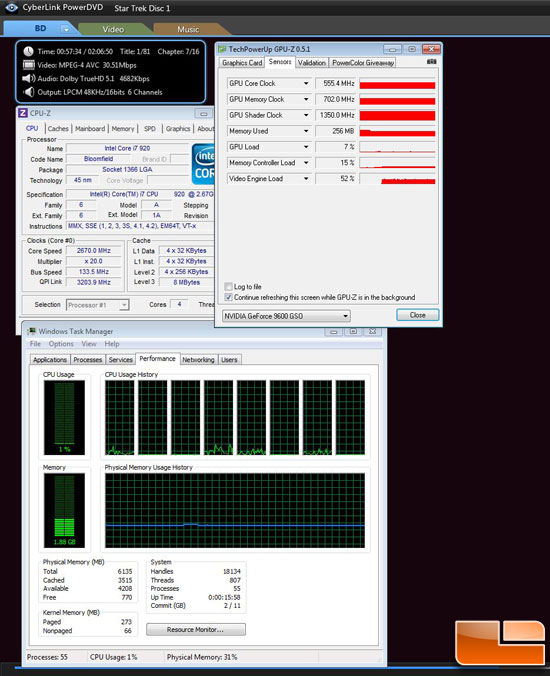Screen dimensions: 550x676
Task: Open the Help menu in Task Manager
Action: pyautogui.click(x=112, y=344)
